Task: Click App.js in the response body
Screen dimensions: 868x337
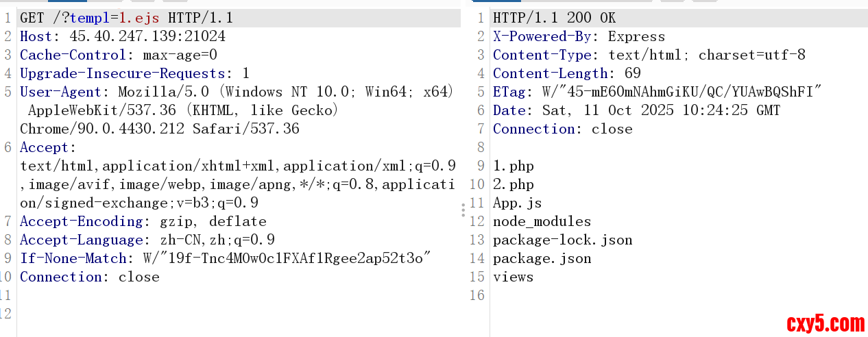Action: (517, 203)
